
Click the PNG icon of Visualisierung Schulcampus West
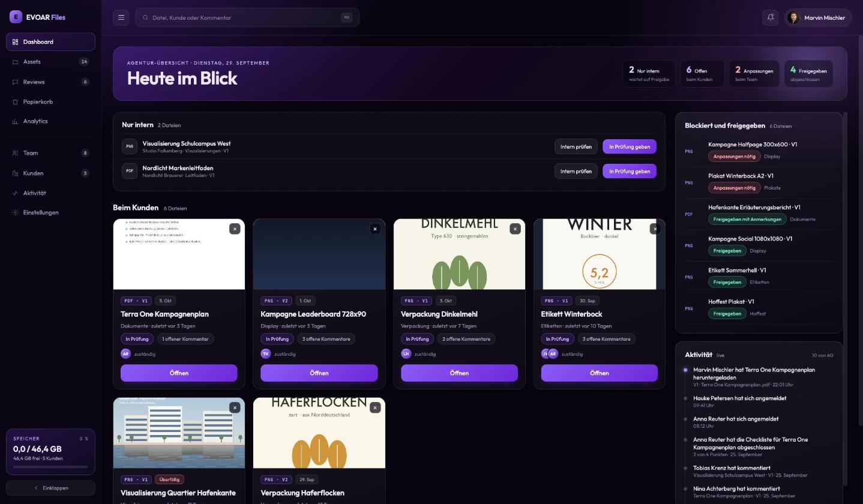tap(130, 146)
